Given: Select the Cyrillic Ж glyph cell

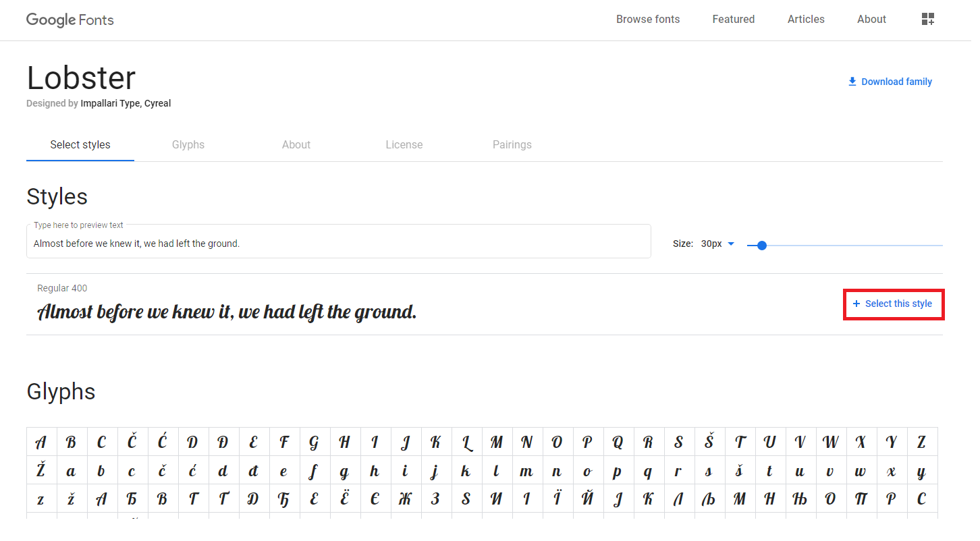Looking at the screenshot, I should (405, 499).
